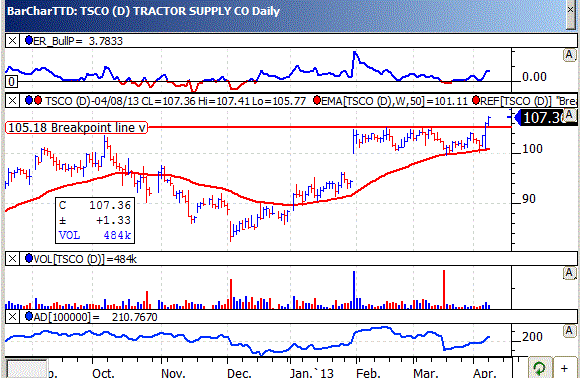Screen dimensions: 580x378
Task: Click the EMA[TSCO (D),W,50]=101.11 label
Action: 395,101
